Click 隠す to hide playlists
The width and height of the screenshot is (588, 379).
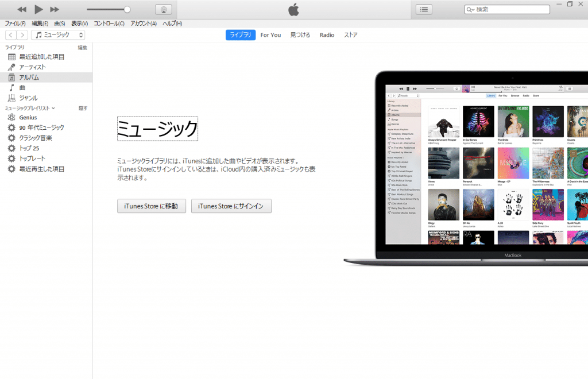pyautogui.click(x=83, y=109)
